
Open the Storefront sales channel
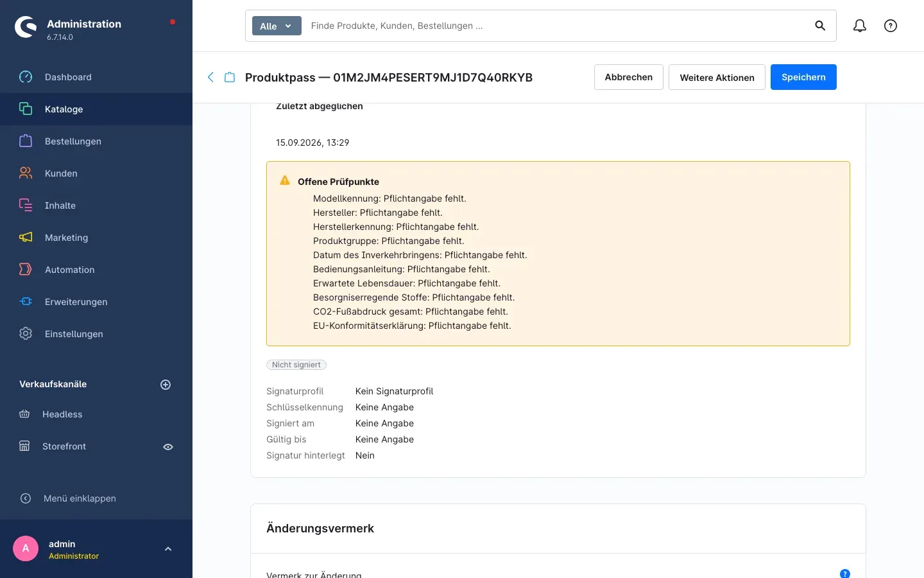(x=64, y=446)
